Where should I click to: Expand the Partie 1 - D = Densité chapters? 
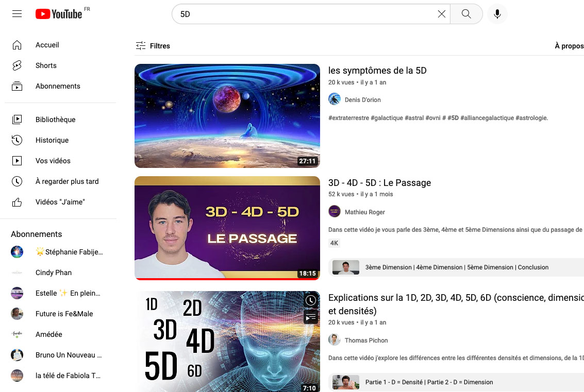456,382
